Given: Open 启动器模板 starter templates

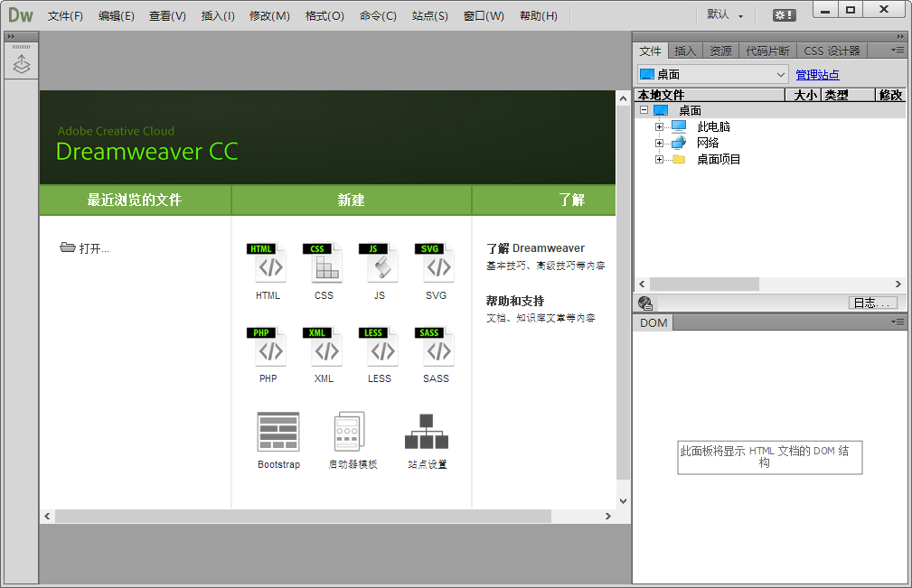Looking at the screenshot, I should click(x=350, y=432).
